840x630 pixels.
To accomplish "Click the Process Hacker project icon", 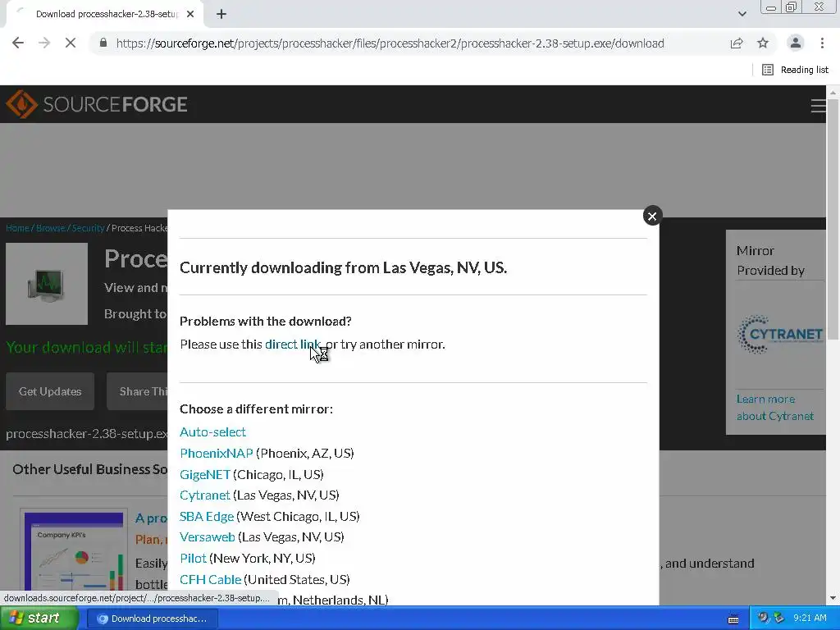I will 47,284.
